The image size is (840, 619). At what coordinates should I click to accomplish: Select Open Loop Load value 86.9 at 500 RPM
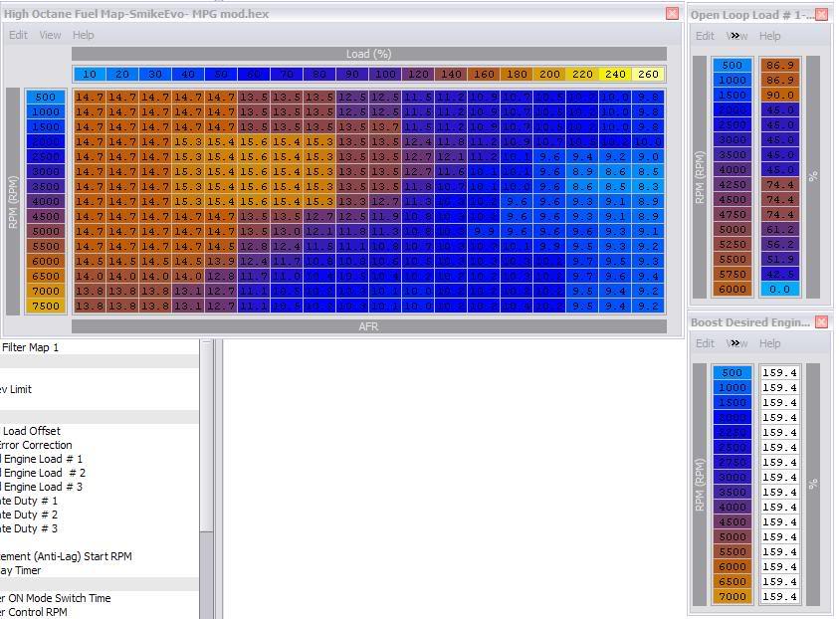click(780, 65)
